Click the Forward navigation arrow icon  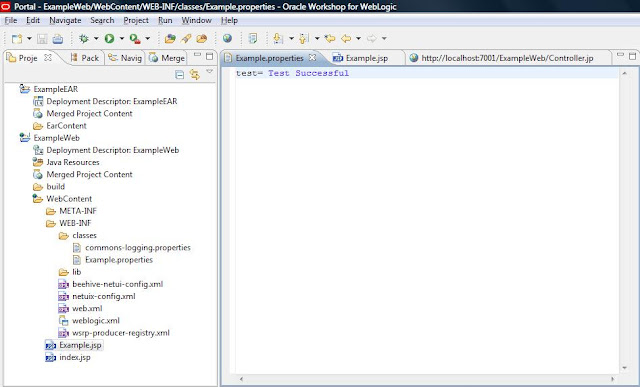click(x=372, y=38)
